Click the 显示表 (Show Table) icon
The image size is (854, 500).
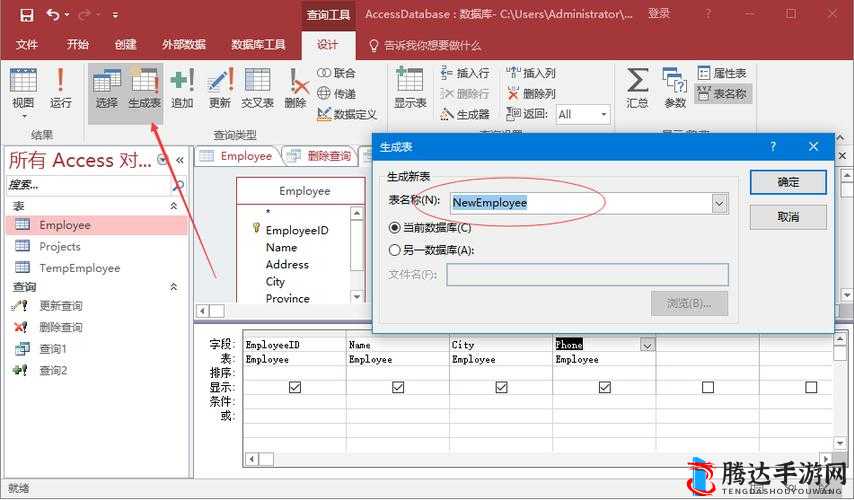click(410, 89)
